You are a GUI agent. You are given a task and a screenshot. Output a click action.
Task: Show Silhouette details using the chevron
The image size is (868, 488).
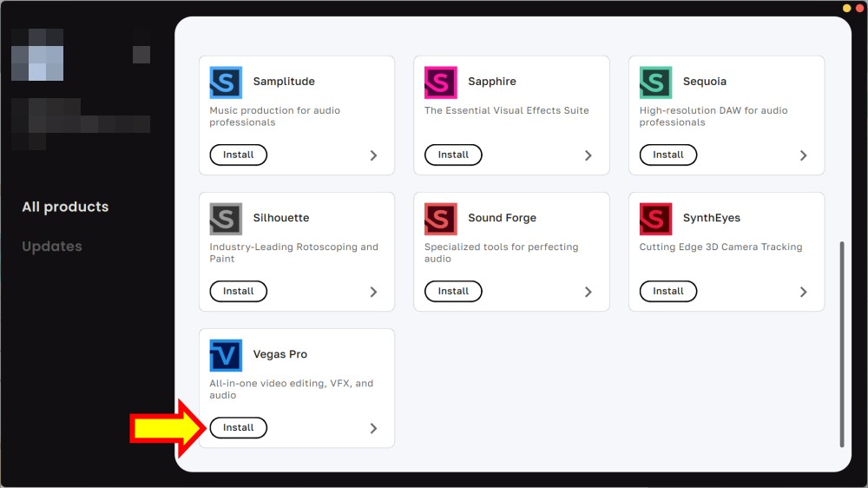[373, 292]
